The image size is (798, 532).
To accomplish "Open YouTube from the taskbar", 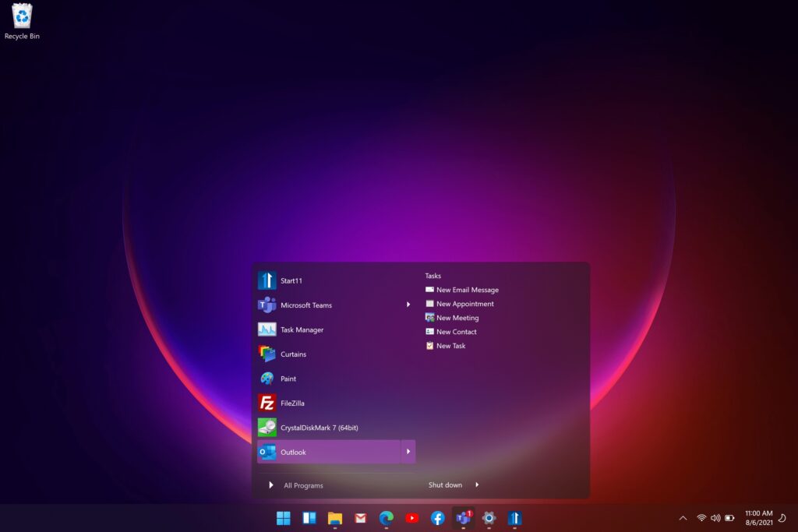I will click(411, 518).
